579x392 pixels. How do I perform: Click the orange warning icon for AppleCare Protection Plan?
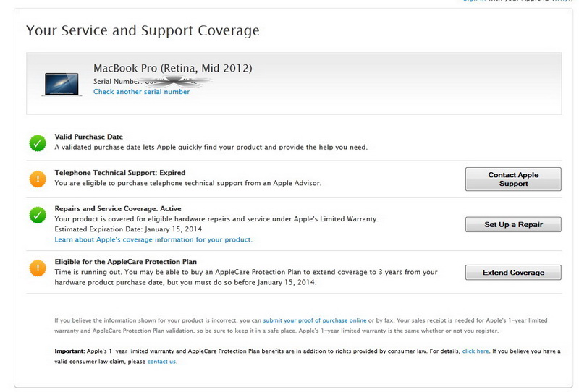[38, 268]
